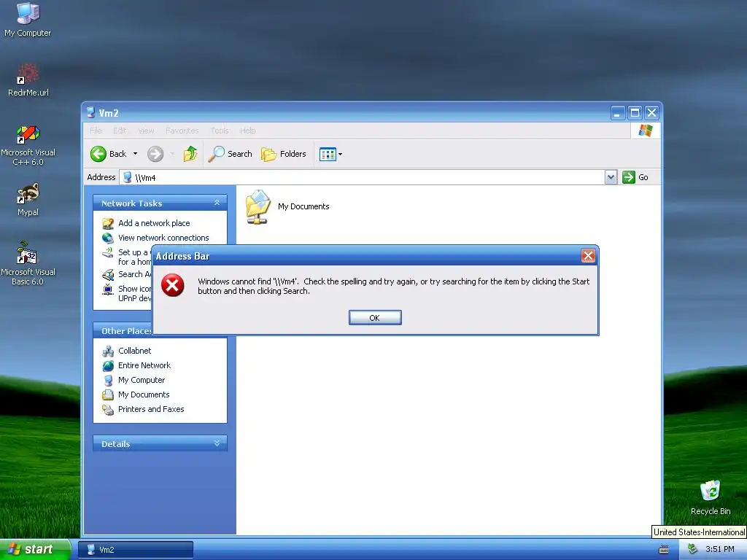The image size is (747, 560).
Task: Click the Windows flag logo in the menu bar
Action: coord(646,131)
